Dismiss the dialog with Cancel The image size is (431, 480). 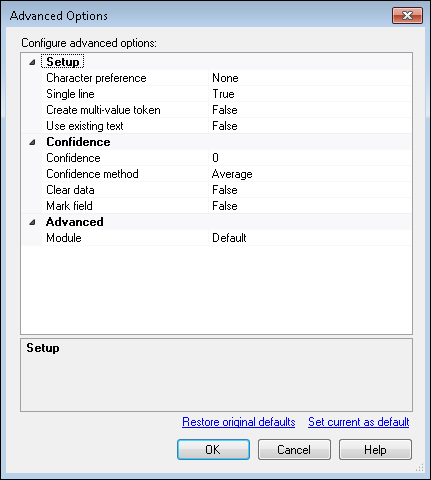pyautogui.click(x=294, y=450)
